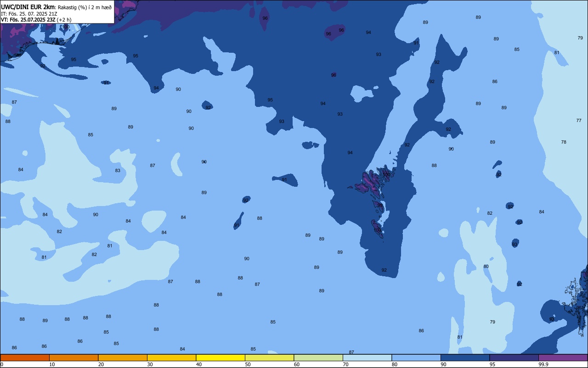Choose the 30–40 golden legend segment

click(171, 357)
